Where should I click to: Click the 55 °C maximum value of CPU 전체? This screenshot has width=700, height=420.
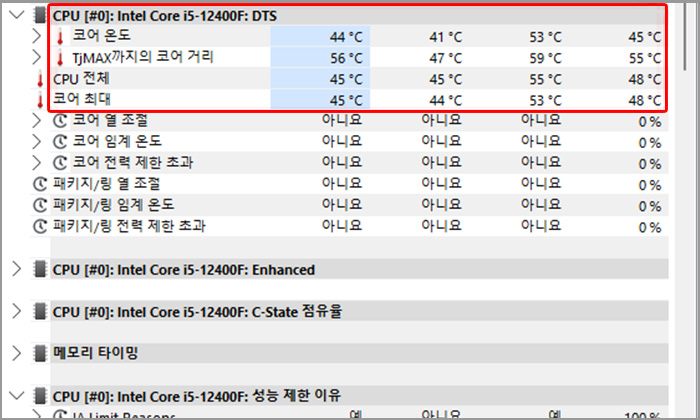pyautogui.click(x=546, y=79)
